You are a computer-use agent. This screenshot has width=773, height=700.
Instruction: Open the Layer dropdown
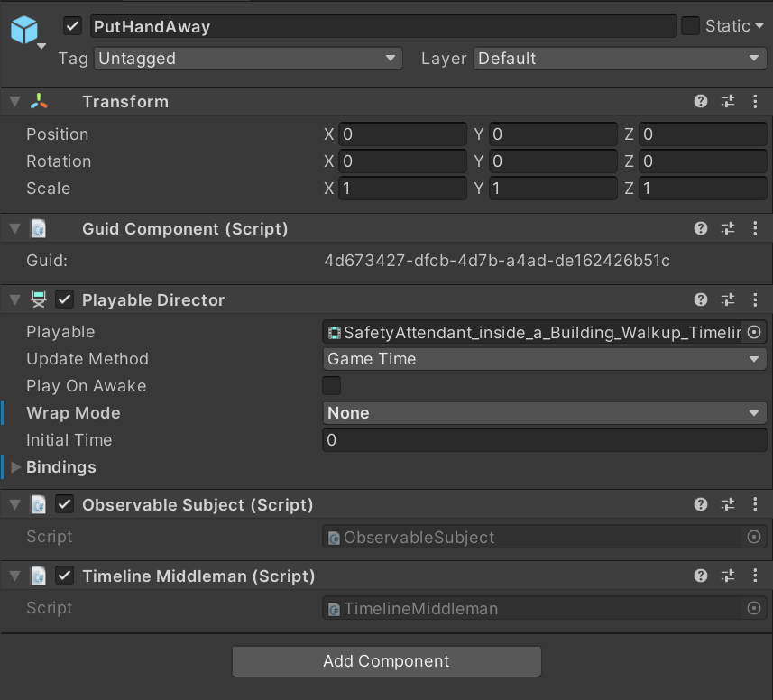pyautogui.click(x=620, y=59)
